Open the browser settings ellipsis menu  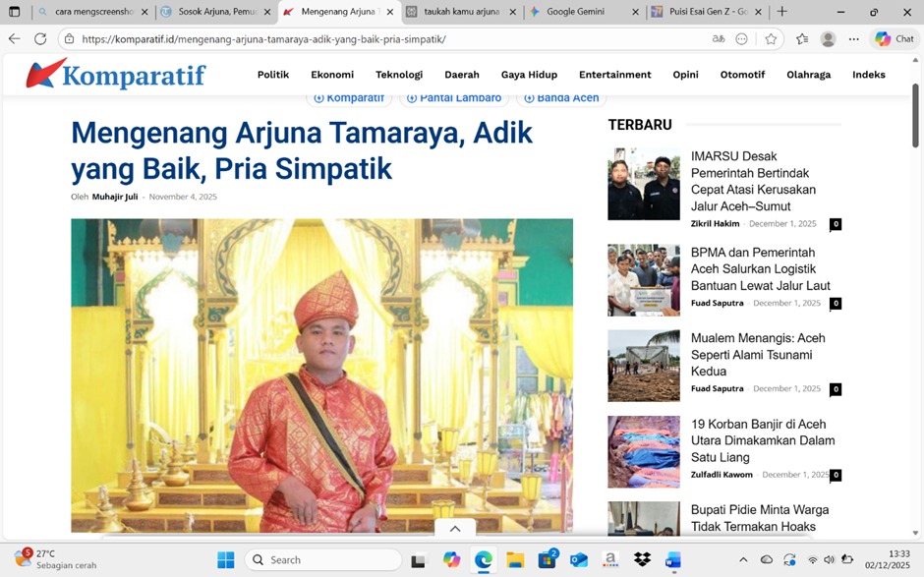pyautogui.click(x=853, y=39)
